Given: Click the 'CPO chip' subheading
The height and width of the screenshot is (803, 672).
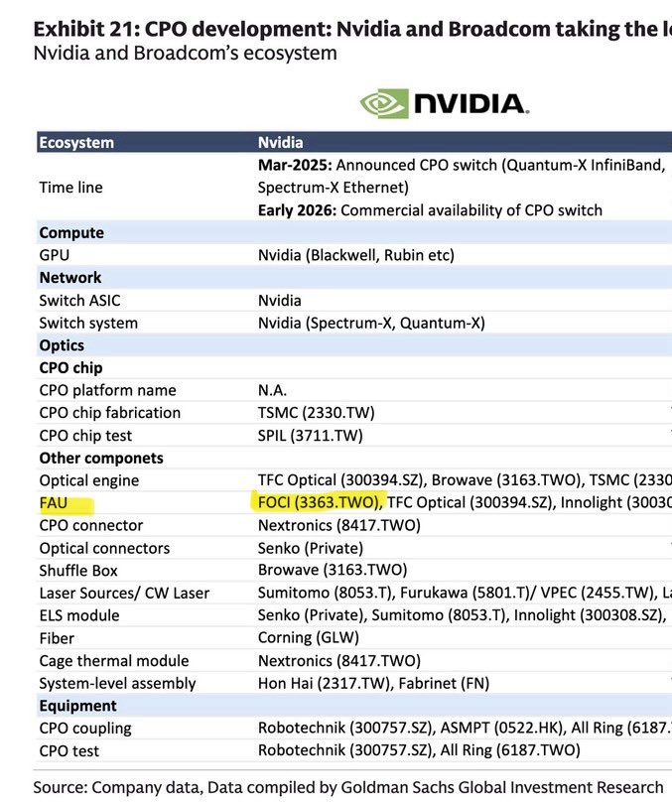Looking at the screenshot, I should pyautogui.click(x=70, y=367).
